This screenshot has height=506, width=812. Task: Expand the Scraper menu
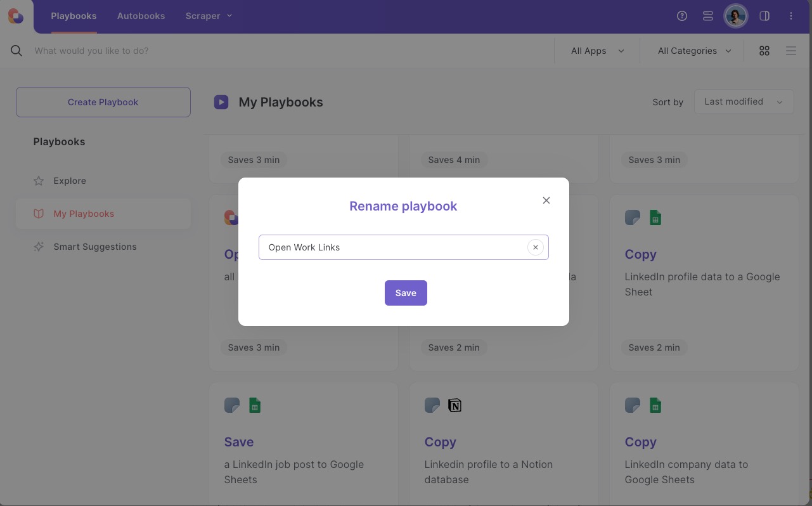click(209, 16)
